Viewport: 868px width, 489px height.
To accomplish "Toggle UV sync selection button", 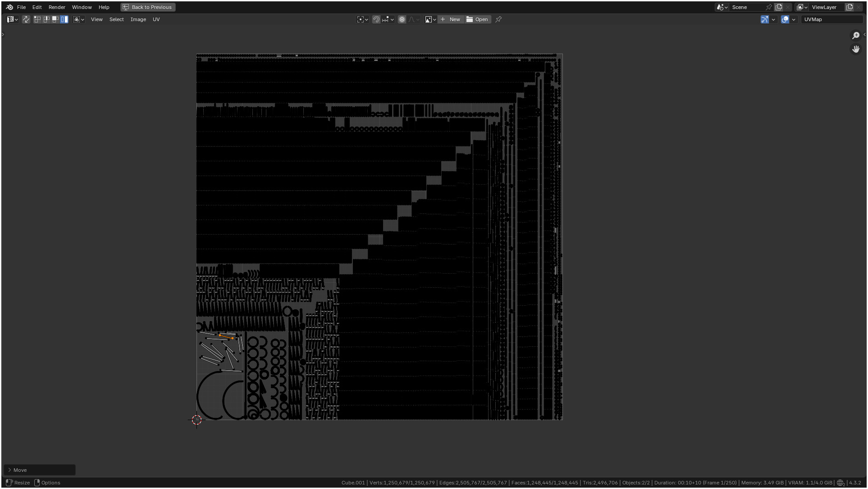I will click(26, 19).
